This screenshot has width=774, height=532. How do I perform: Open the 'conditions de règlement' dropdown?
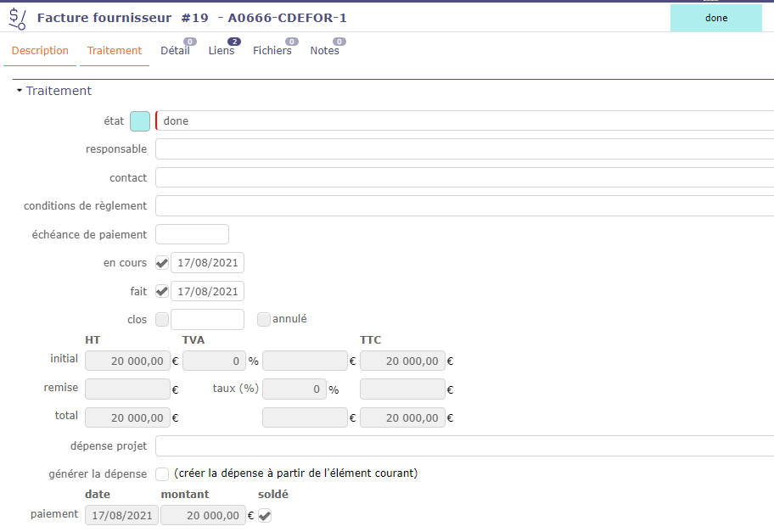tap(464, 206)
